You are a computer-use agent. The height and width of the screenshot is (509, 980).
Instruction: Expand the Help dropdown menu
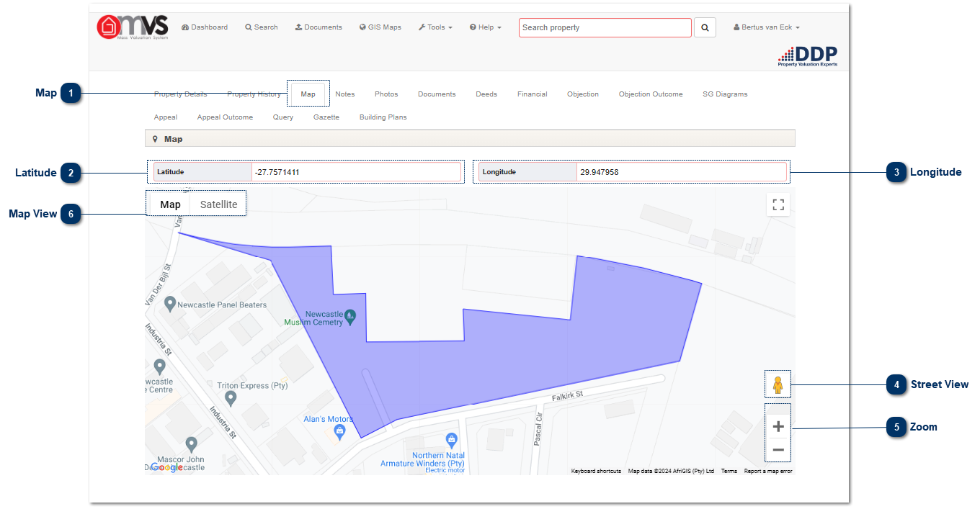coord(485,27)
